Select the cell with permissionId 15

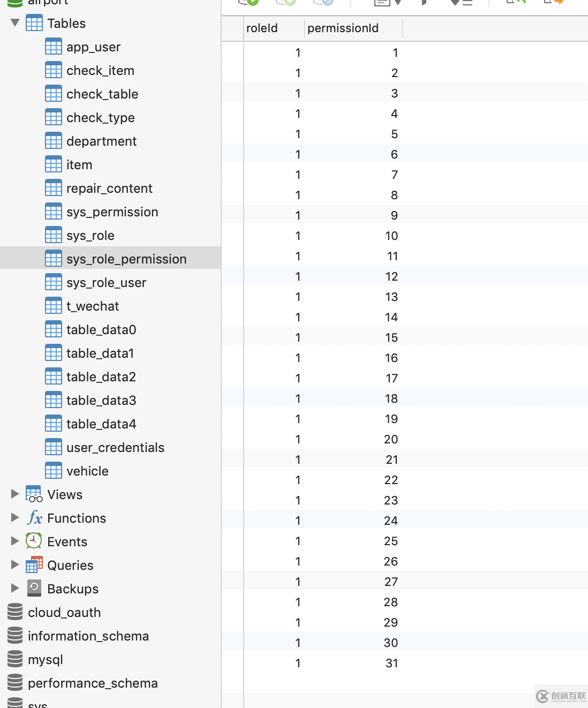[x=353, y=337]
